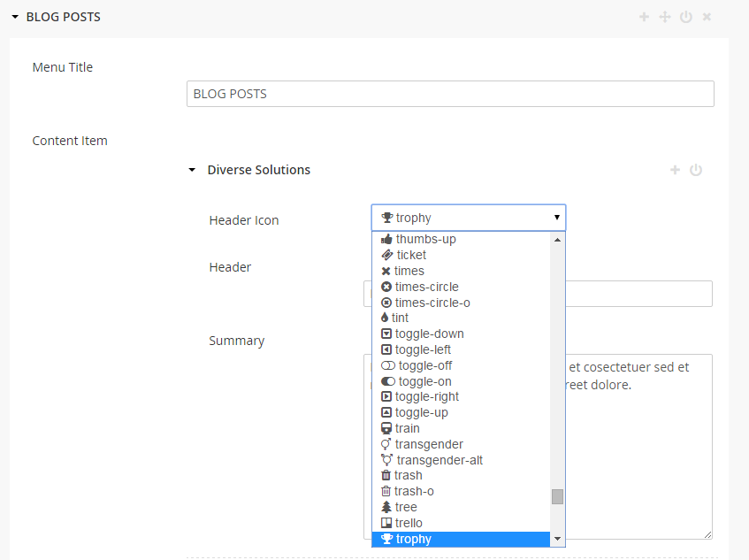Click the move icon in BLOG POSTS header
Viewport: 749px width, 560px height.
pyautogui.click(x=665, y=17)
